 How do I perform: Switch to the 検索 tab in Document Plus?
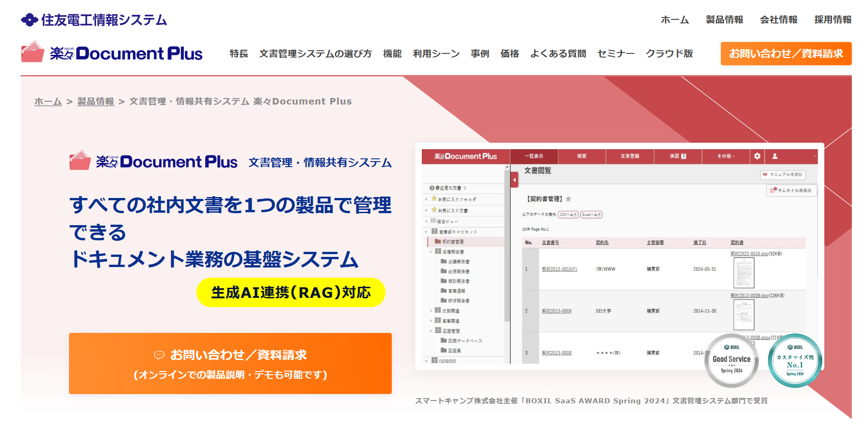tap(582, 157)
